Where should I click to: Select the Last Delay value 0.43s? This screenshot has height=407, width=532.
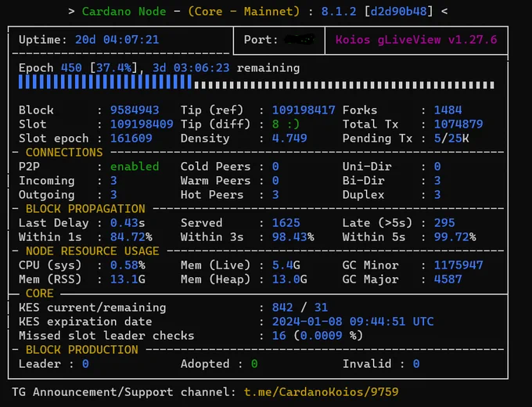tap(128, 223)
